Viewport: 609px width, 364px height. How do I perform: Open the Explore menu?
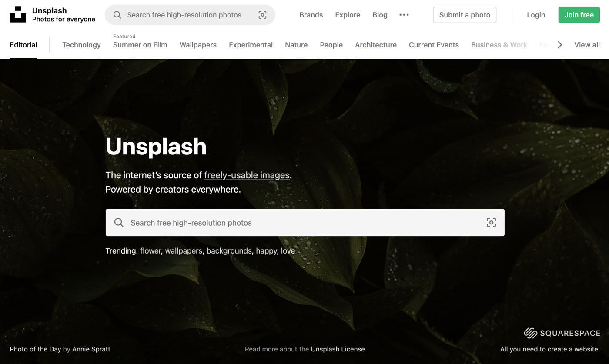(x=348, y=15)
